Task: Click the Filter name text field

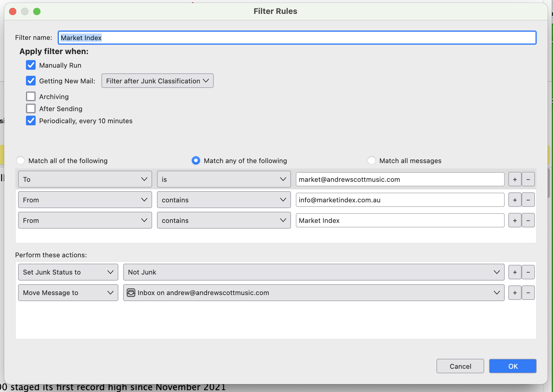Action: (297, 38)
